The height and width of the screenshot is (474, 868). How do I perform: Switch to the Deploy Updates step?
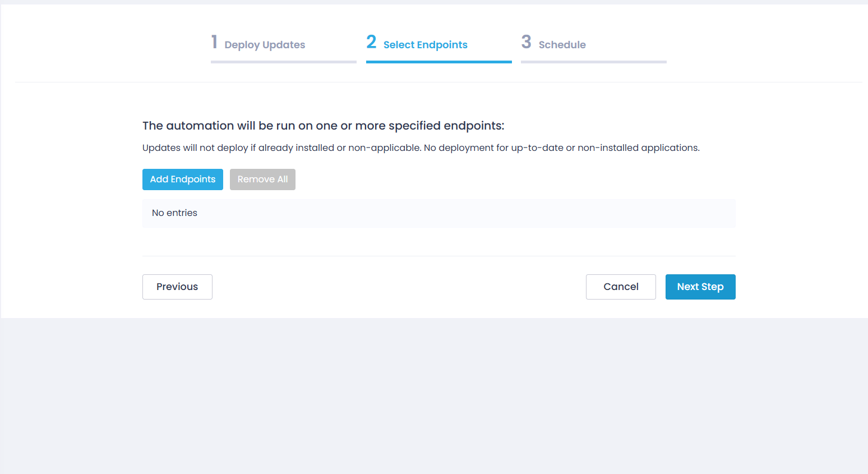coord(264,45)
